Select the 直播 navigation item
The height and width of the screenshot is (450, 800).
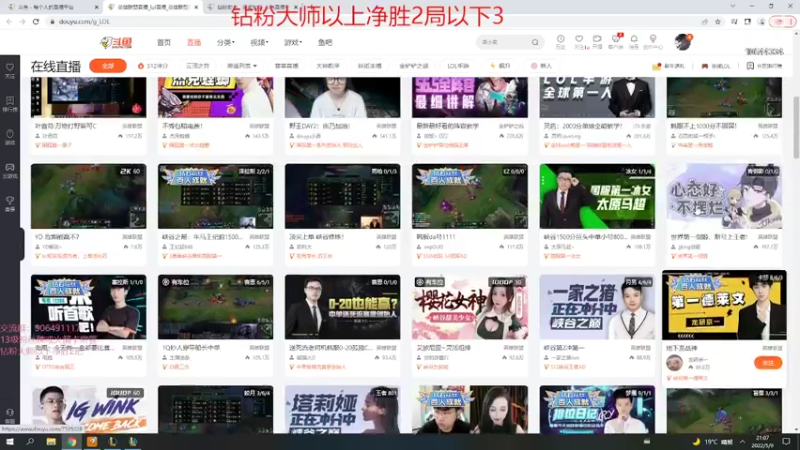pos(194,42)
